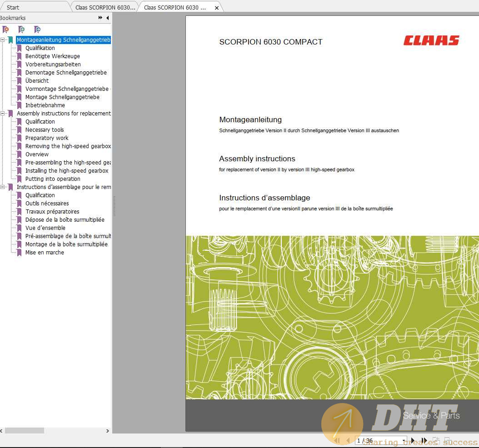The image size is (479, 448).
Task: Click bookmark icon beside Necessary tools
Action: click(x=19, y=130)
